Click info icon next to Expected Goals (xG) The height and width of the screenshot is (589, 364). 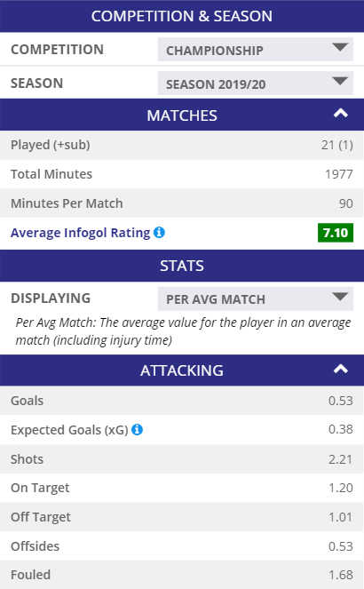pos(137,429)
